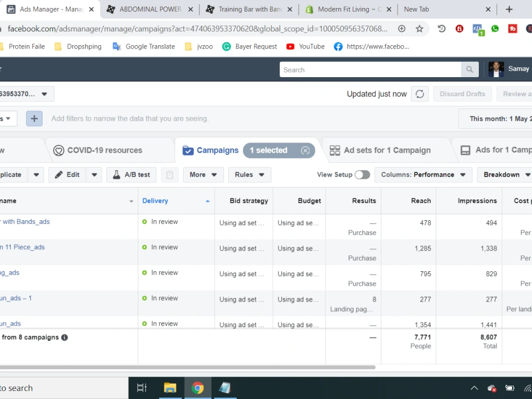The image size is (532, 399).
Task: Open the COVID-19 resources tab
Action: click(98, 151)
